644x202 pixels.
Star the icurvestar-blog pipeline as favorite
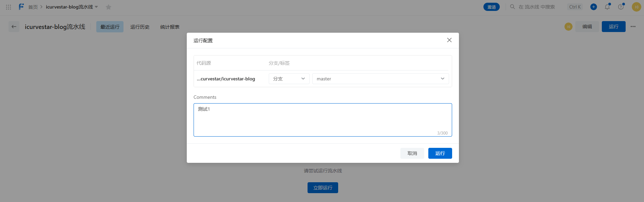point(109,7)
